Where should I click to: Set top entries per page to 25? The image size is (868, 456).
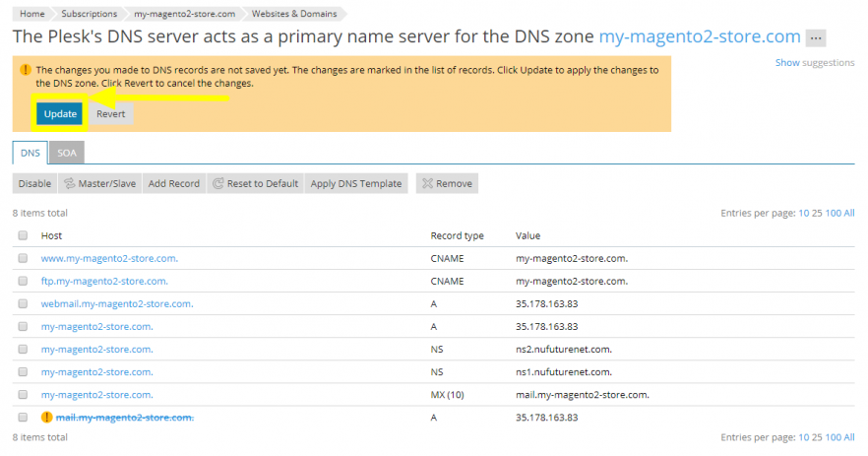(x=817, y=213)
